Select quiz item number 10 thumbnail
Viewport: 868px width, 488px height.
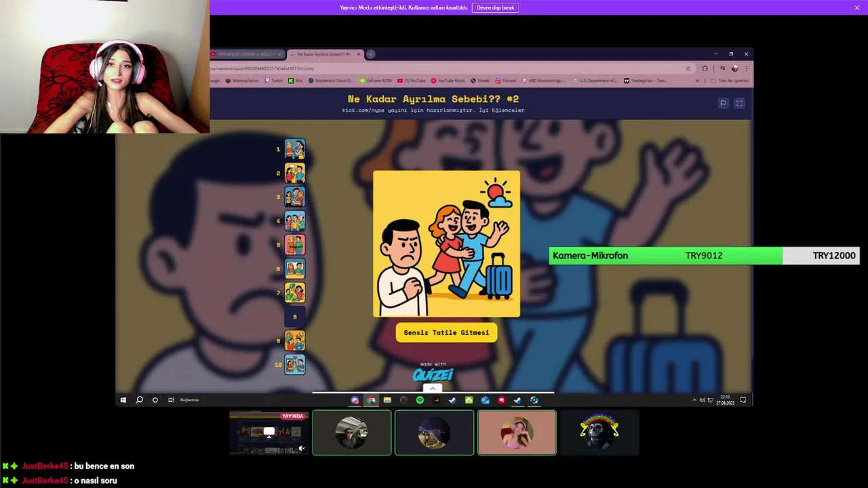point(294,365)
